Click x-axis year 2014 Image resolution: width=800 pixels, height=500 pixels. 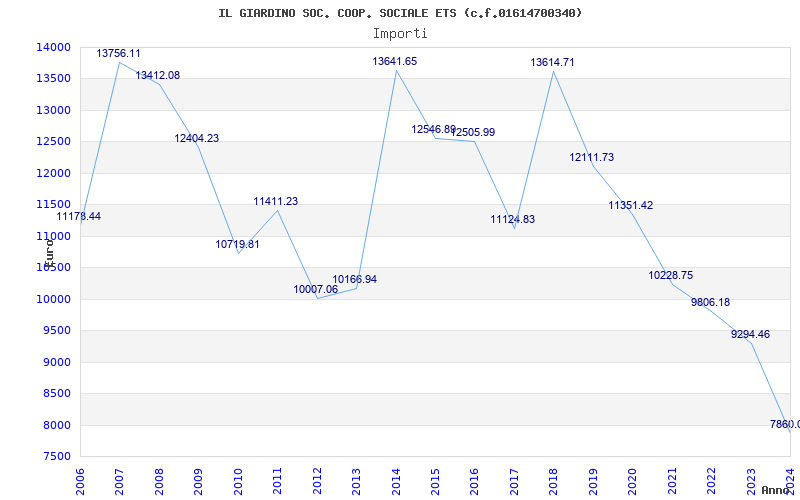pos(396,481)
